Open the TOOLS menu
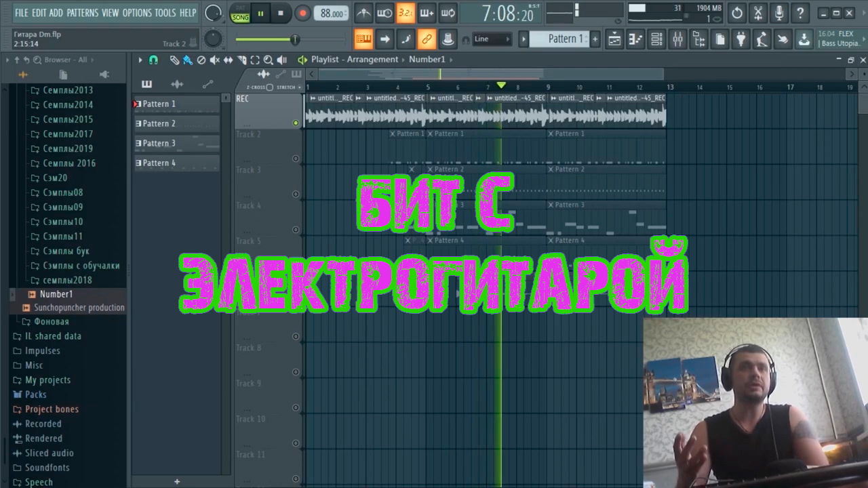This screenshot has width=868, height=488. tap(165, 13)
